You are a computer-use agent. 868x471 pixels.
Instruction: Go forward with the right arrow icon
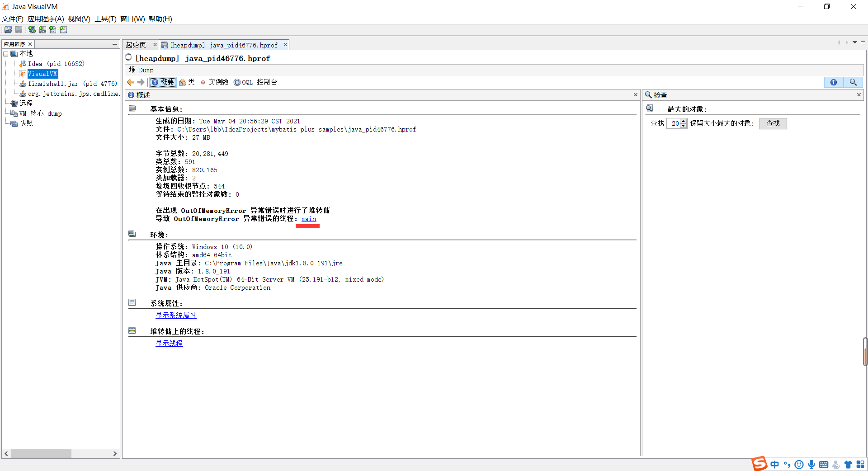pyautogui.click(x=141, y=82)
